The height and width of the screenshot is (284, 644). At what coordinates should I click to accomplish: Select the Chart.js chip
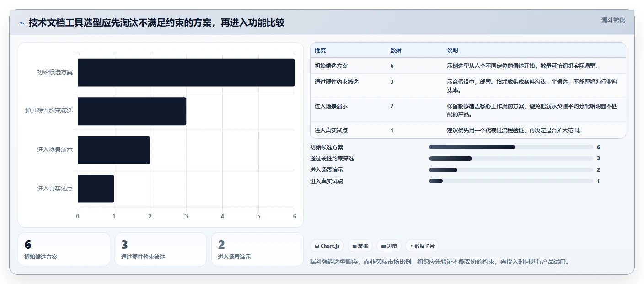click(x=327, y=246)
